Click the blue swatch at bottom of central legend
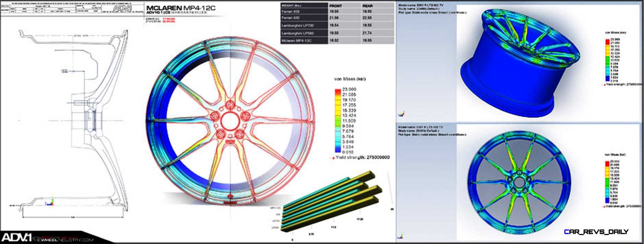 (x=338, y=149)
